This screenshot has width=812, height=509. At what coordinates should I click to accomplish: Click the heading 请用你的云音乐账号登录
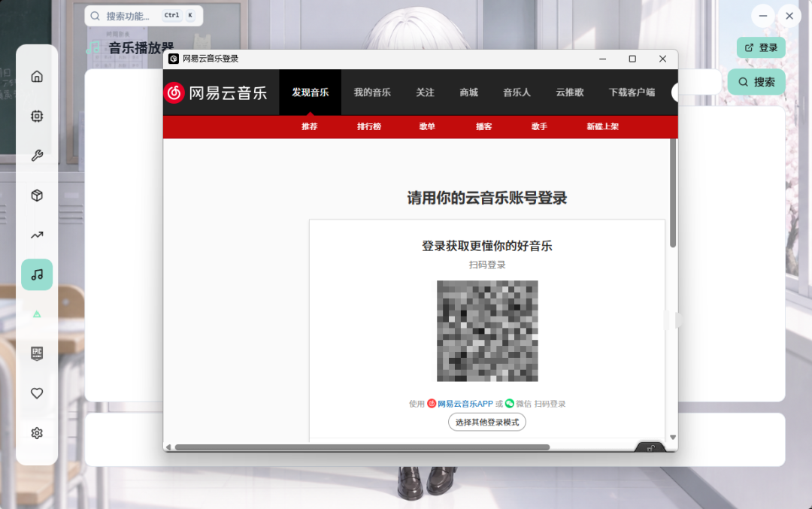point(486,198)
